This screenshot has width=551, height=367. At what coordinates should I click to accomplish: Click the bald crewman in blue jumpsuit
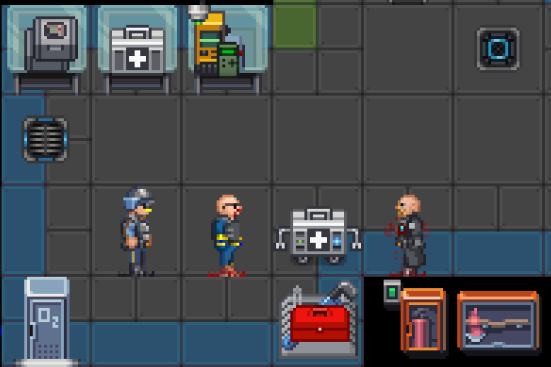pos(227,234)
